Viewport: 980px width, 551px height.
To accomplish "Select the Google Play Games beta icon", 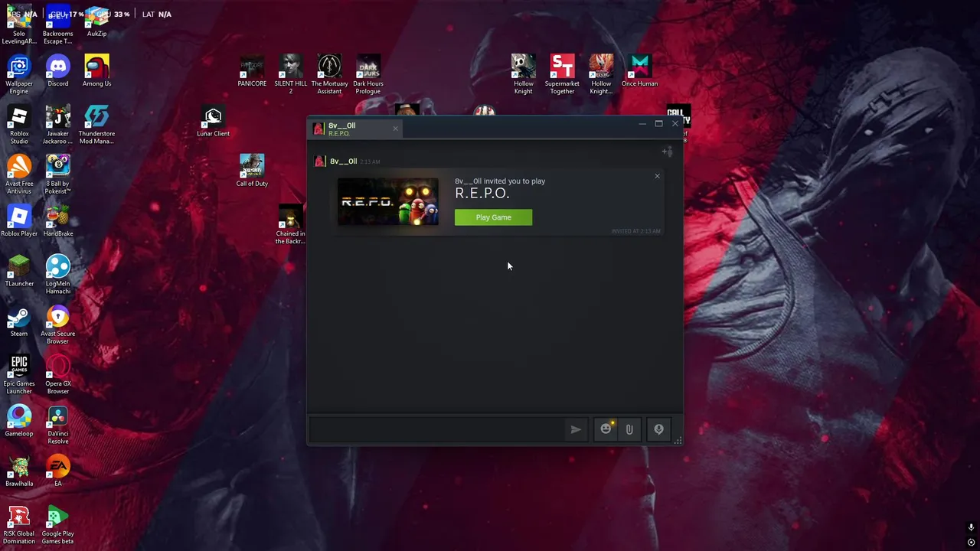I will click(57, 524).
